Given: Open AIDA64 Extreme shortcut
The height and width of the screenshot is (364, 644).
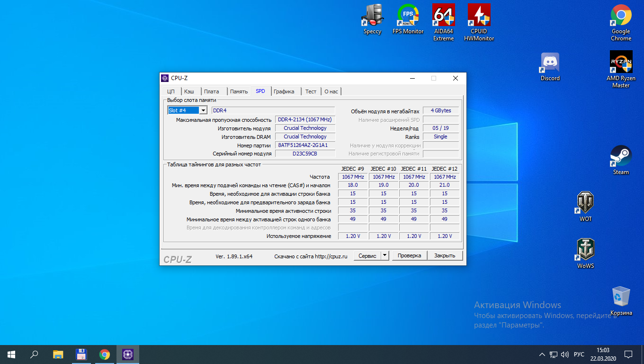Looking at the screenshot, I should (x=443, y=16).
